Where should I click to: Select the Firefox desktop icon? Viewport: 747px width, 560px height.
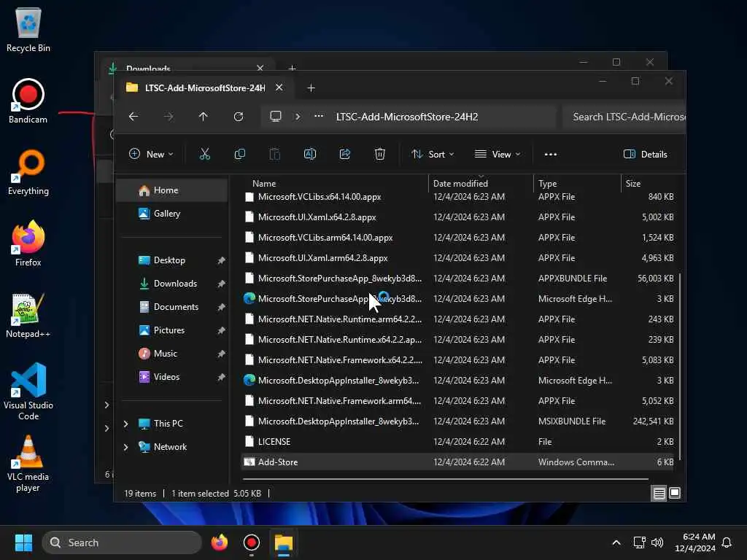click(x=28, y=244)
